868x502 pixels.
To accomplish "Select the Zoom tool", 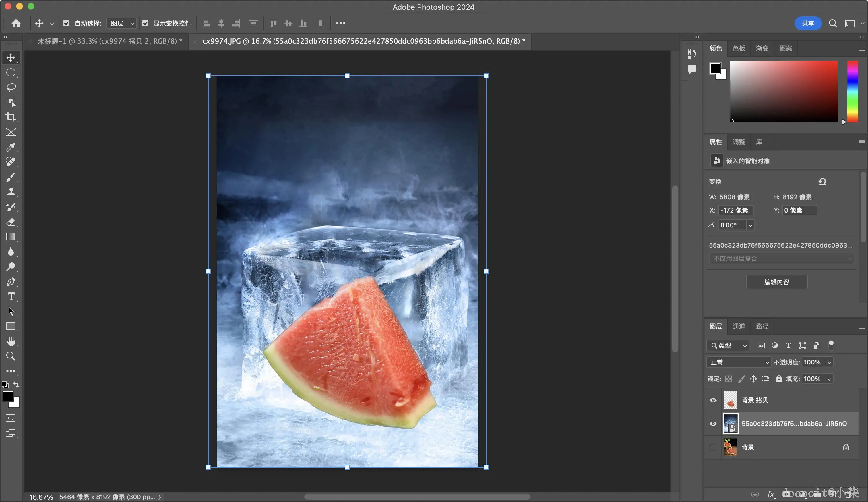I will point(11,356).
